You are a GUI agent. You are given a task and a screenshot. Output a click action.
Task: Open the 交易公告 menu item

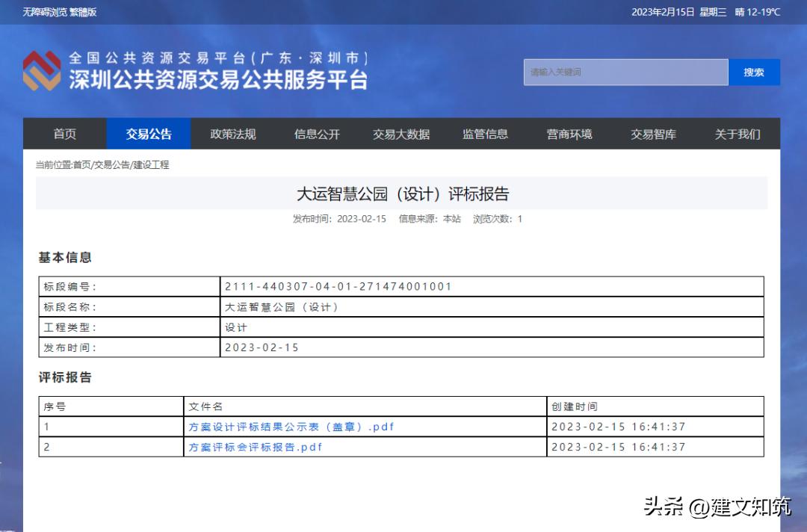point(148,134)
